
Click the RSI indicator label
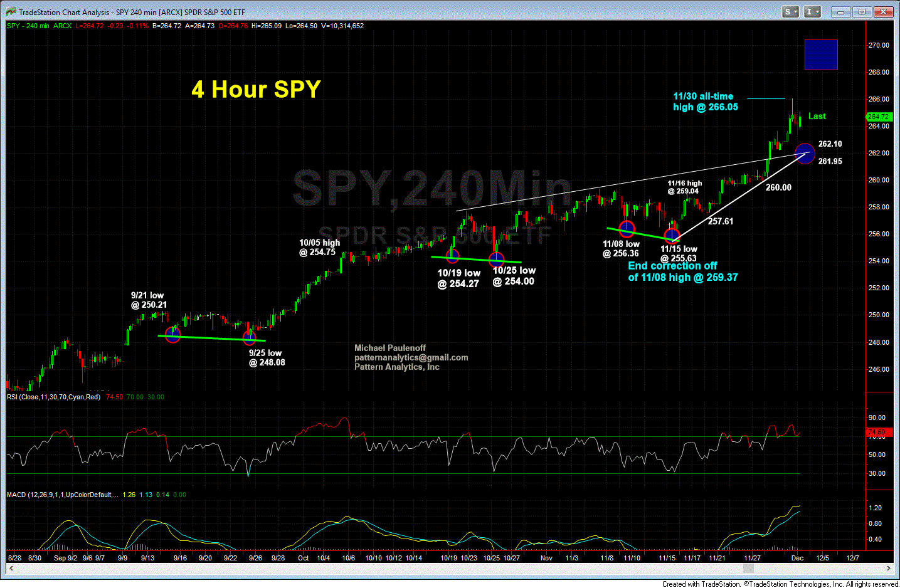(53, 397)
